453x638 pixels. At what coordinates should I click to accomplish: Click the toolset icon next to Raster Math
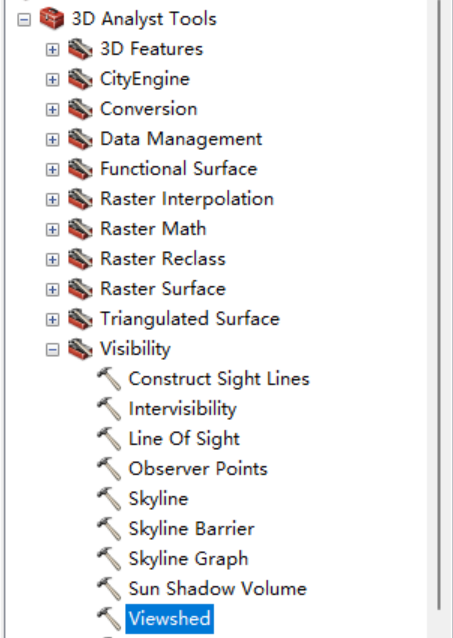click(x=80, y=229)
